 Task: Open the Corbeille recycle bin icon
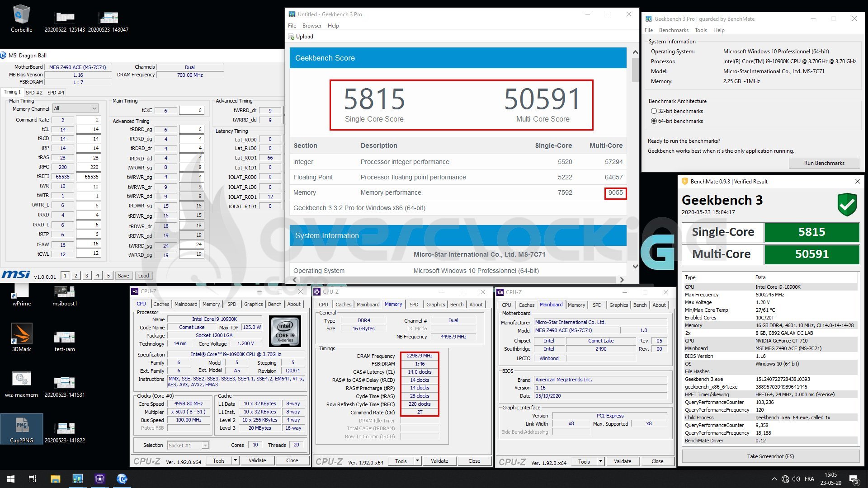[x=21, y=19]
